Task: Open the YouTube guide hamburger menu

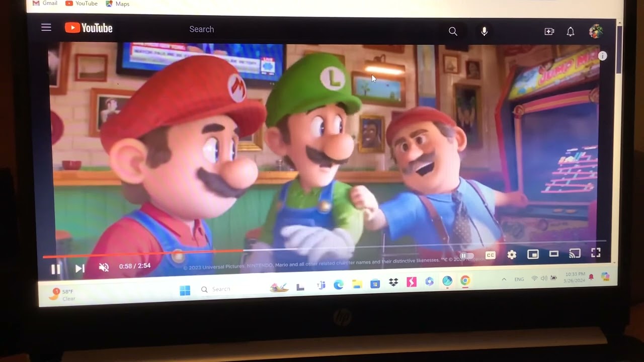Action: [x=46, y=27]
